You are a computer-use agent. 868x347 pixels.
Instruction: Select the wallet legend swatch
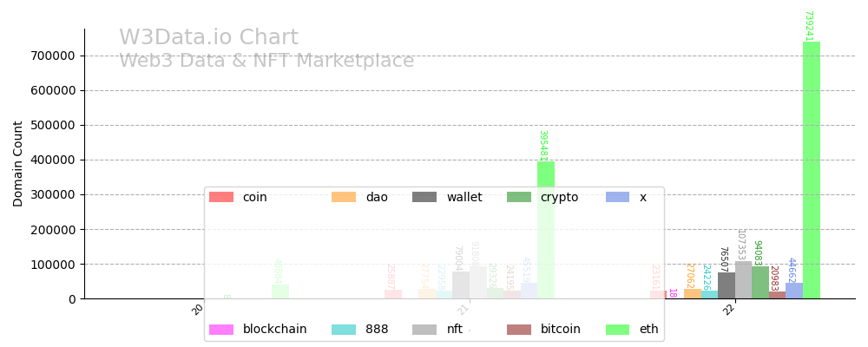[x=424, y=197]
